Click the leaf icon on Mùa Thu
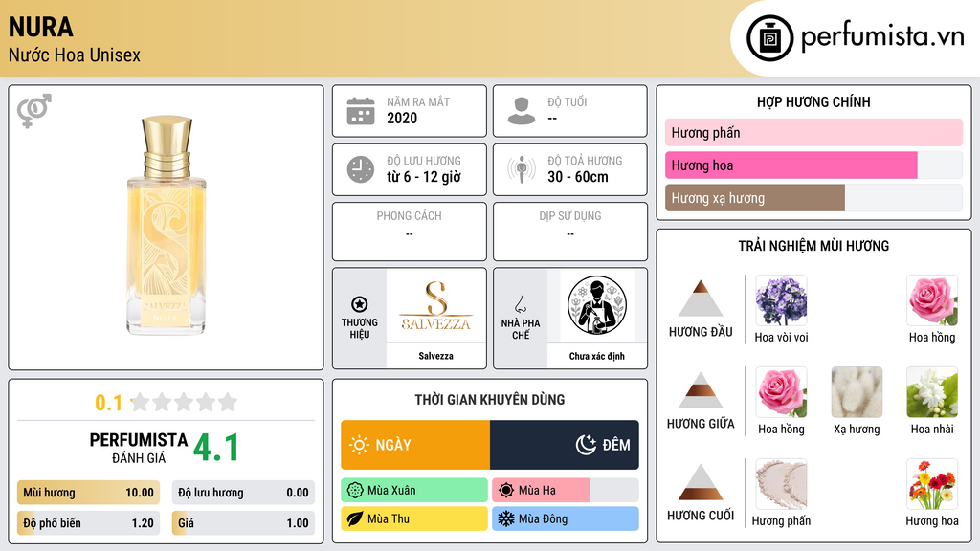The width and height of the screenshot is (980, 551). [x=355, y=518]
